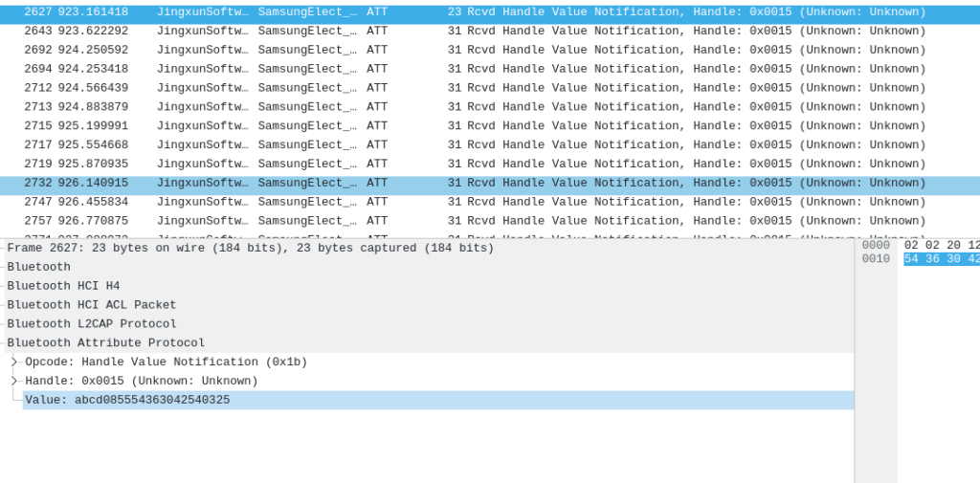Expand the Opcode Handle Value Notification arrow
Image resolution: width=980 pixels, height=483 pixels.
coord(14,362)
